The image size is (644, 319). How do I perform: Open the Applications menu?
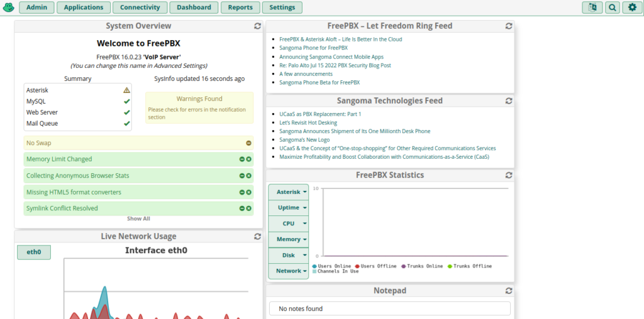84,8
